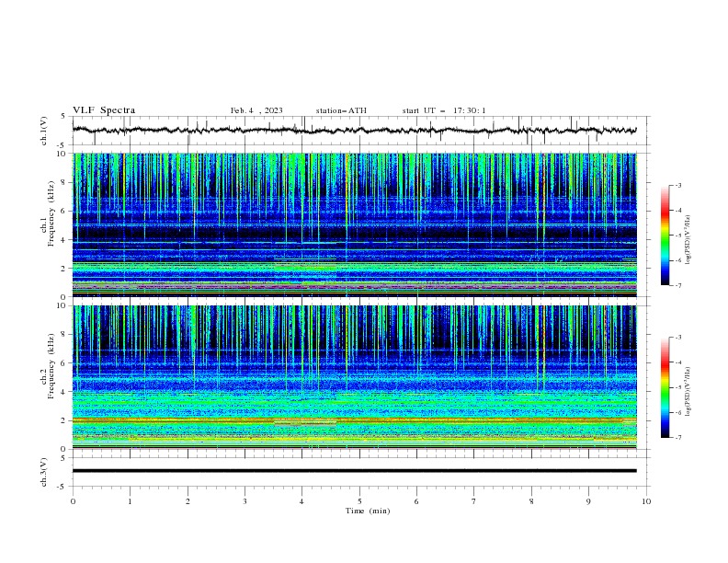Click the time axis tick label "3"

click(245, 501)
